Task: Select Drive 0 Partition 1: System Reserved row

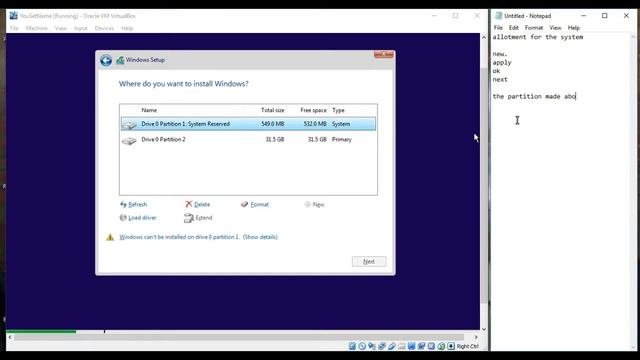Action: coord(248,124)
